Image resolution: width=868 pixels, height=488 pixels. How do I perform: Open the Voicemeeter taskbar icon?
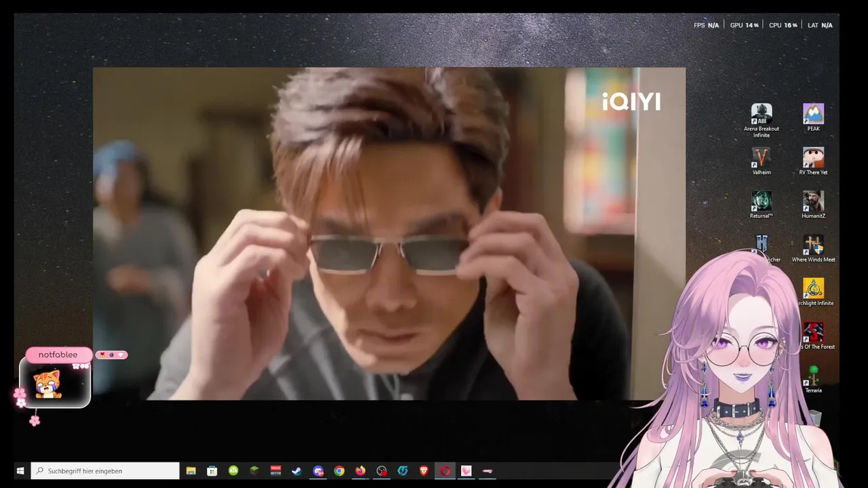(275, 470)
